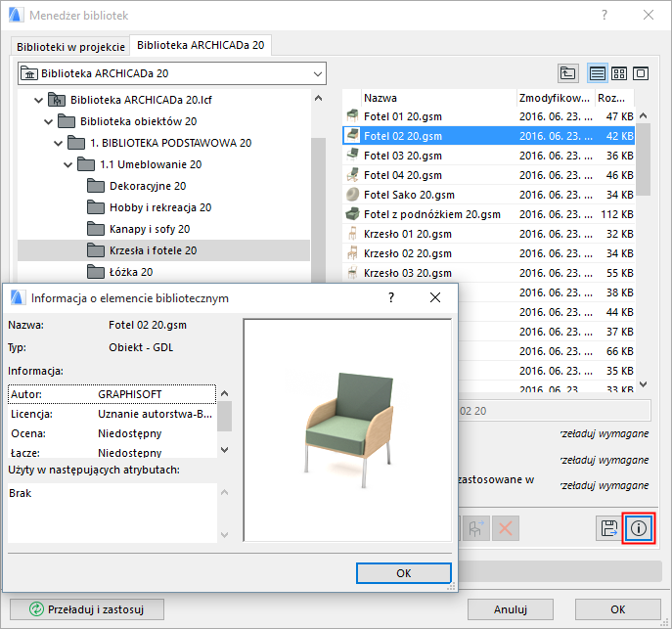Select Biblioteka obiektów 20 folder label
This screenshot has height=629, width=672.
pos(139,121)
